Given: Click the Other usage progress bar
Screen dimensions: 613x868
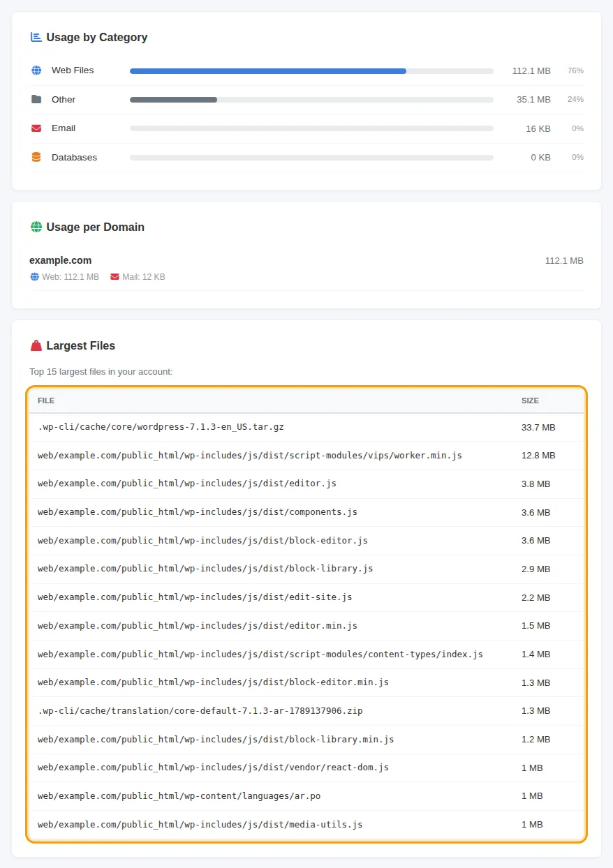Looking at the screenshot, I should click(311, 100).
